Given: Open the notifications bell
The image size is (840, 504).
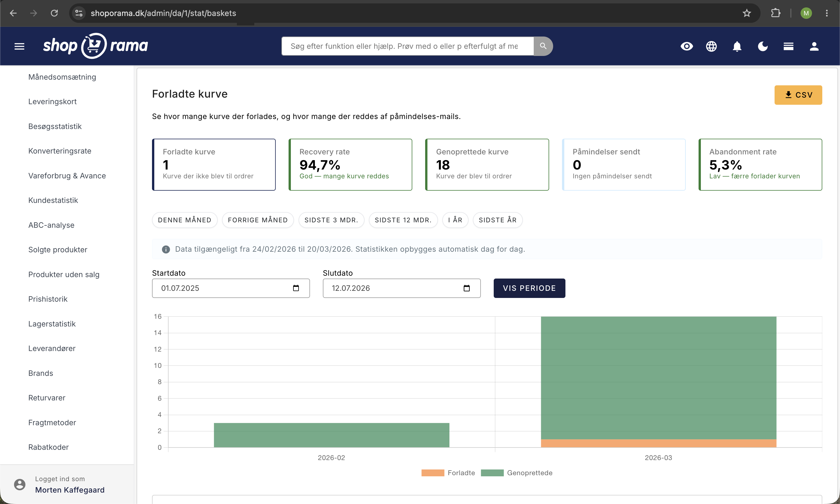Looking at the screenshot, I should 737,46.
